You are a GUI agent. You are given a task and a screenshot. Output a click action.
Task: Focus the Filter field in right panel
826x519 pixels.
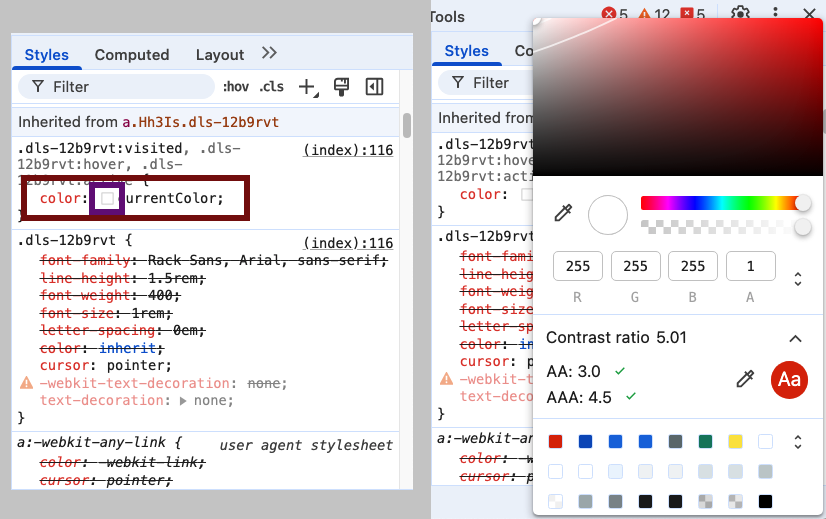click(486, 83)
